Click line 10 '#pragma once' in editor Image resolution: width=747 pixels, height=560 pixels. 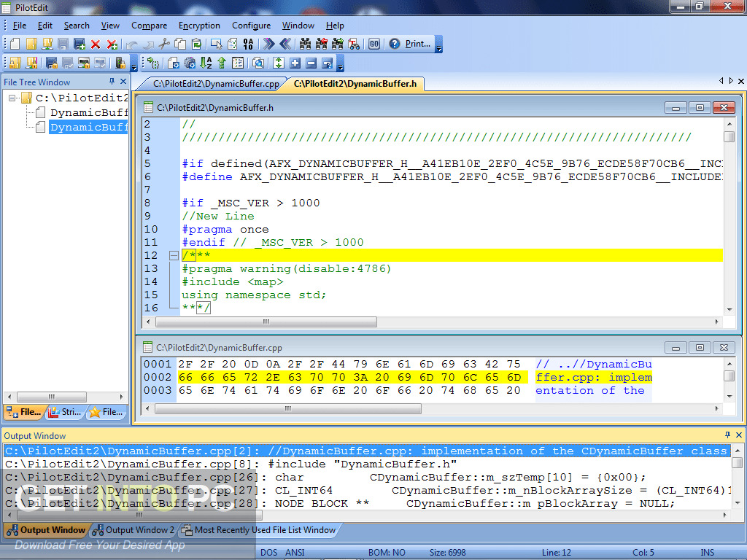tap(225, 230)
